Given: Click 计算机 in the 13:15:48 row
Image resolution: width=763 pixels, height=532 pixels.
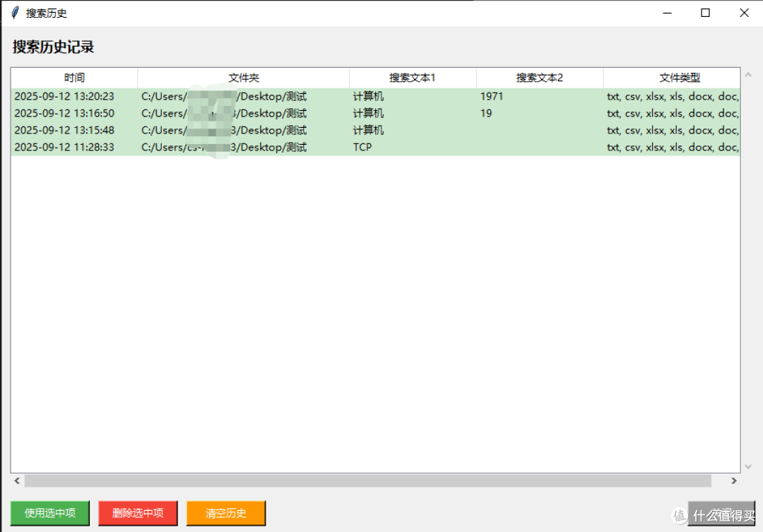Looking at the screenshot, I should click(x=368, y=131).
